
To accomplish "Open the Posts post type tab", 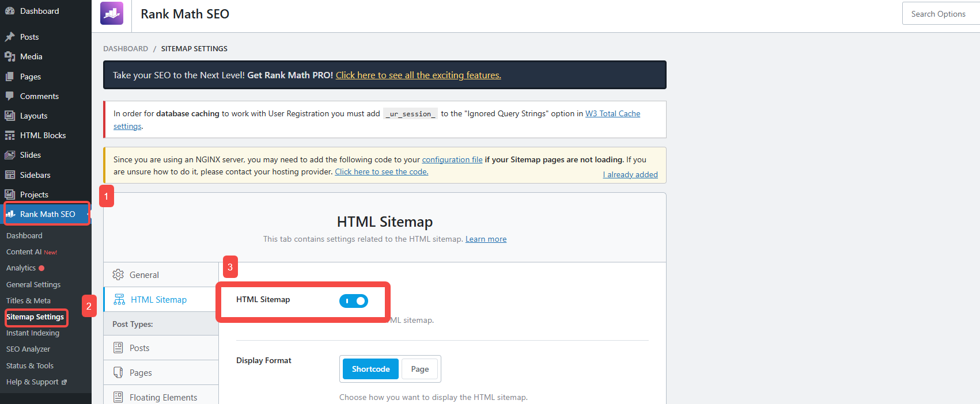I will point(139,348).
